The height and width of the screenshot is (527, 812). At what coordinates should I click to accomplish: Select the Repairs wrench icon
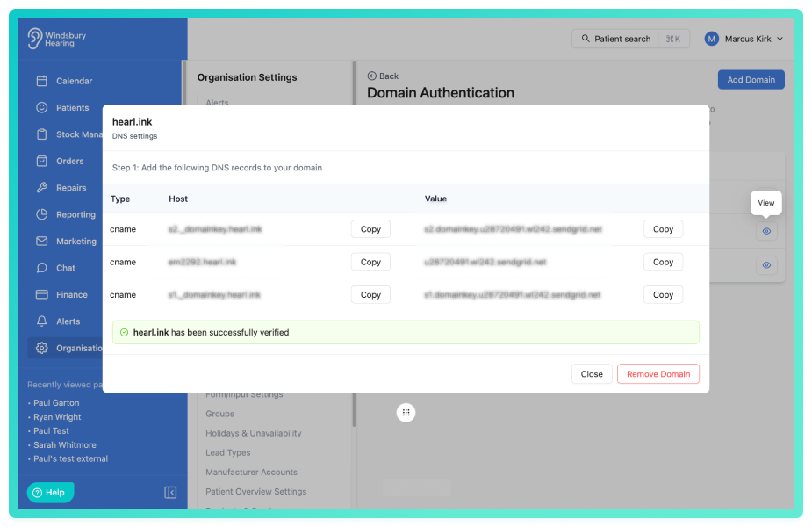(x=42, y=188)
